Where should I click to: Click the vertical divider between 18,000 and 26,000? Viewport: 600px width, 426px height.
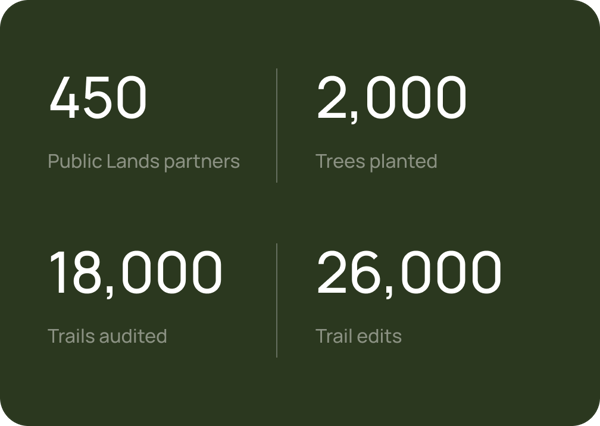pos(277,300)
